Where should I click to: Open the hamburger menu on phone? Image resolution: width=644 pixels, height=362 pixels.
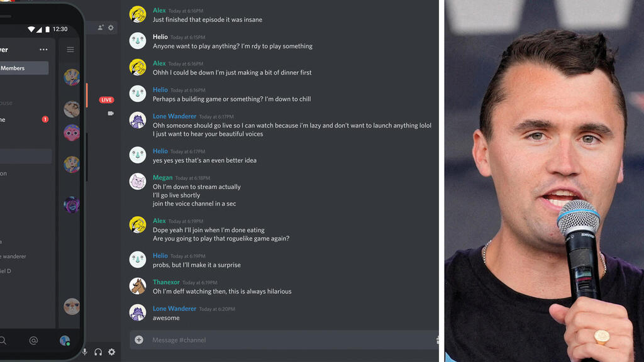[x=70, y=50]
